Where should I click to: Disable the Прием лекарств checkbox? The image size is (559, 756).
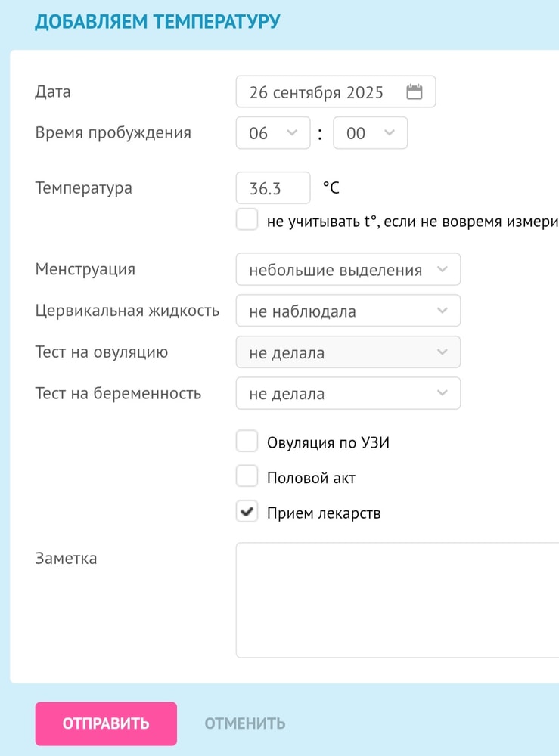[x=247, y=512]
